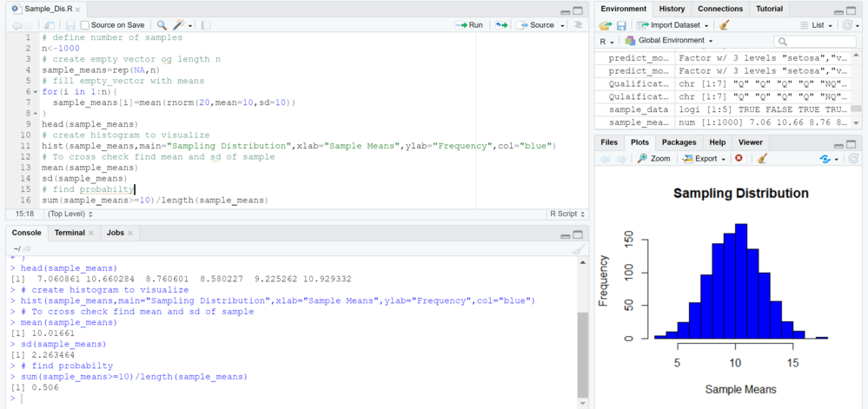Click the console vertical scrollbar
The image size is (868, 409).
click(x=581, y=354)
